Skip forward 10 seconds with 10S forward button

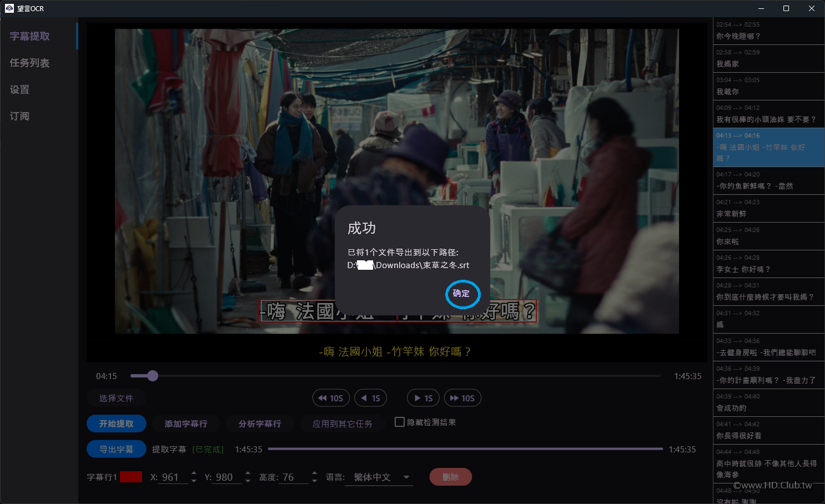point(462,398)
